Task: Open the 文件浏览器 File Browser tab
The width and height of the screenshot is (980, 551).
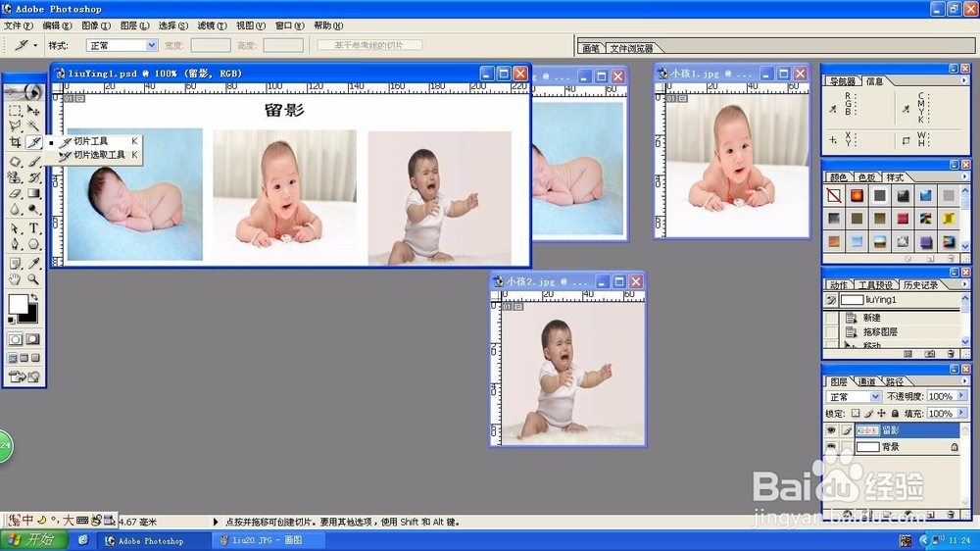Action: pos(631,48)
